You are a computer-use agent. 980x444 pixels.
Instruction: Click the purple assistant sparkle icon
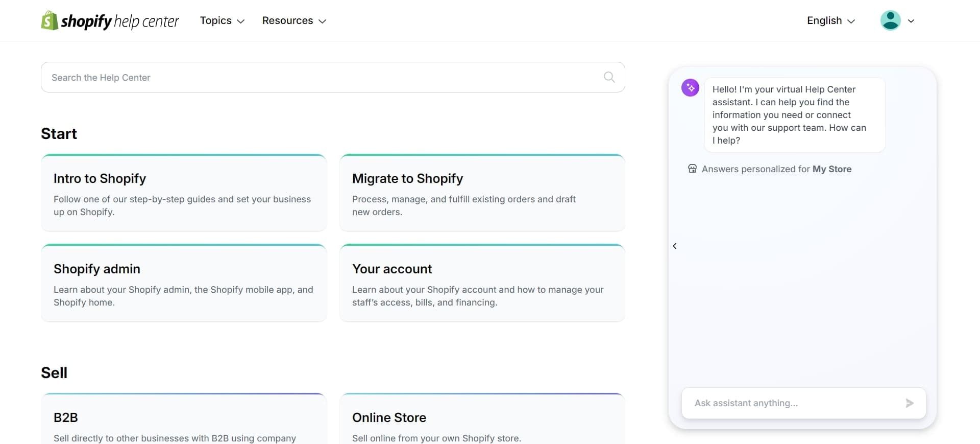pos(690,87)
